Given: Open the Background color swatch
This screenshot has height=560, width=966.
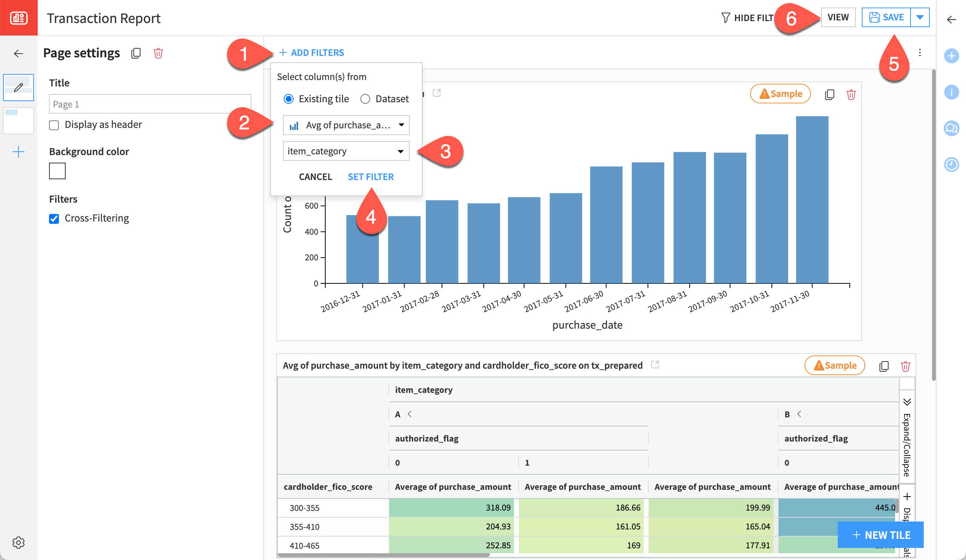Looking at the screenshot, I should click(x=57, y=171).
